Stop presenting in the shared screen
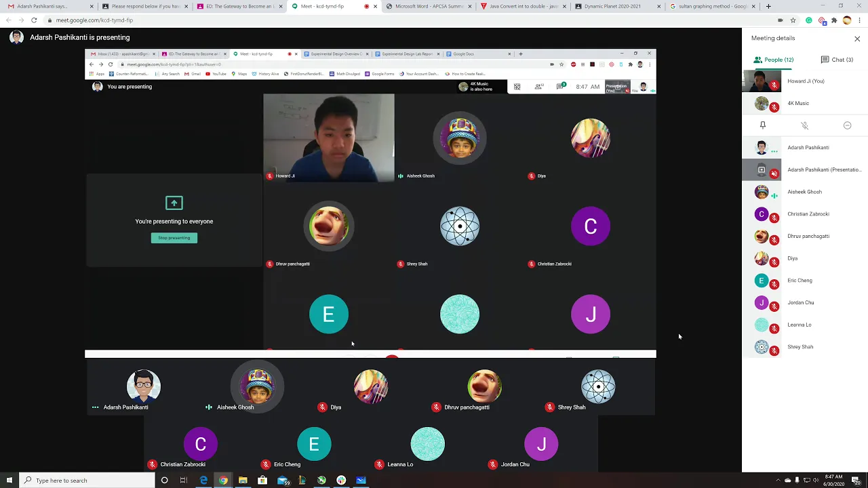 [x=174, y=238]
